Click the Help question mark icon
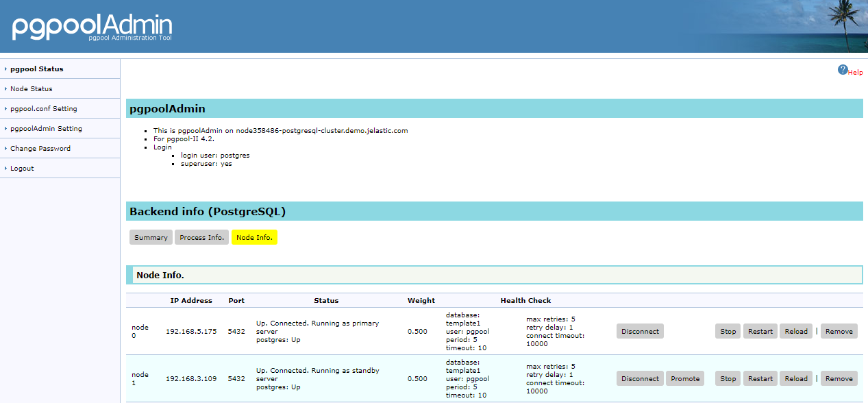The width and height of the screenshot is (868, 403). click(843, 70)
